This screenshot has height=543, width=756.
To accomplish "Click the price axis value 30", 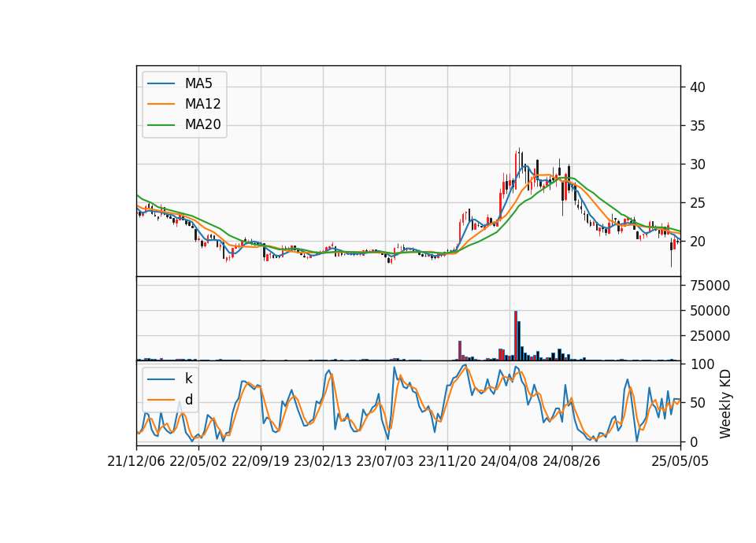I will [x=698, y=164].
